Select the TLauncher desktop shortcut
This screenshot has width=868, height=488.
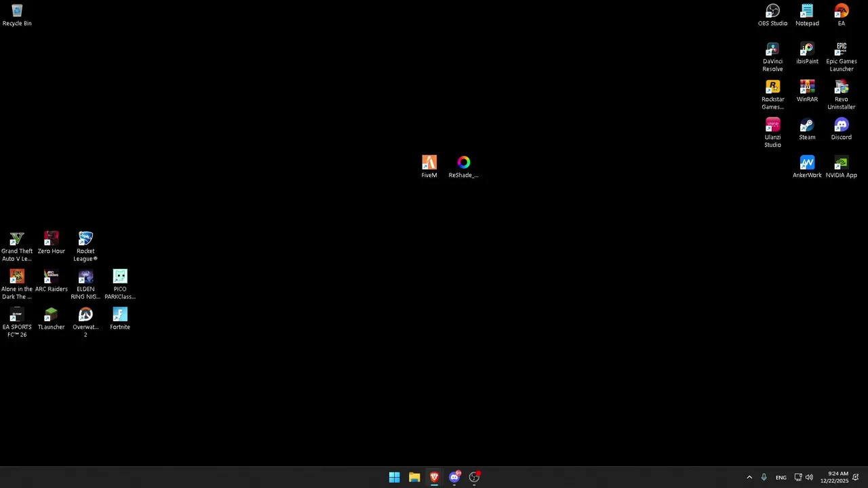[x=52, y=319]
